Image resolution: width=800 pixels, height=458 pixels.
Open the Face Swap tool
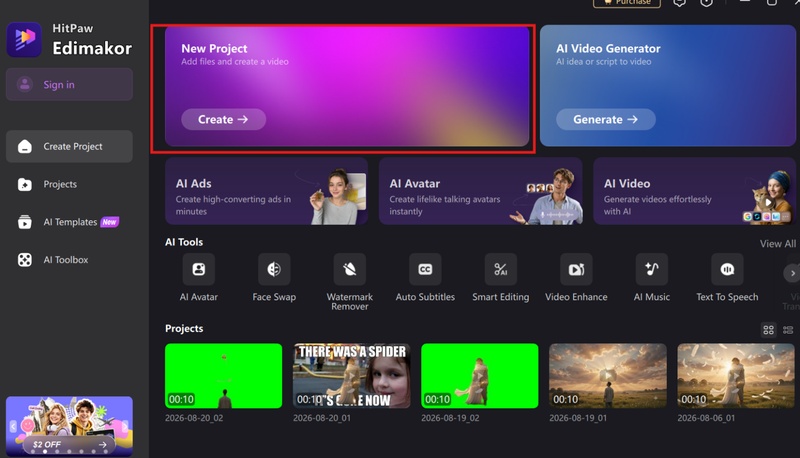(274, 269)
